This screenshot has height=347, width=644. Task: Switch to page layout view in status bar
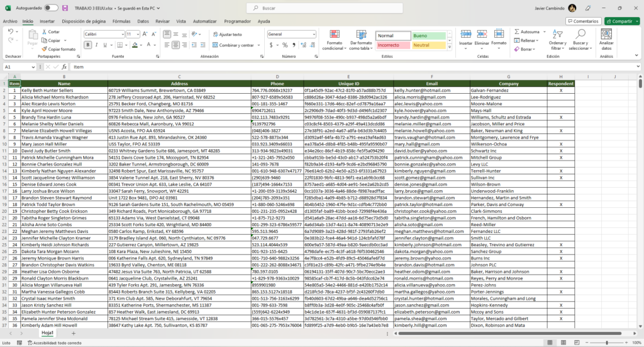coord(563,343)
